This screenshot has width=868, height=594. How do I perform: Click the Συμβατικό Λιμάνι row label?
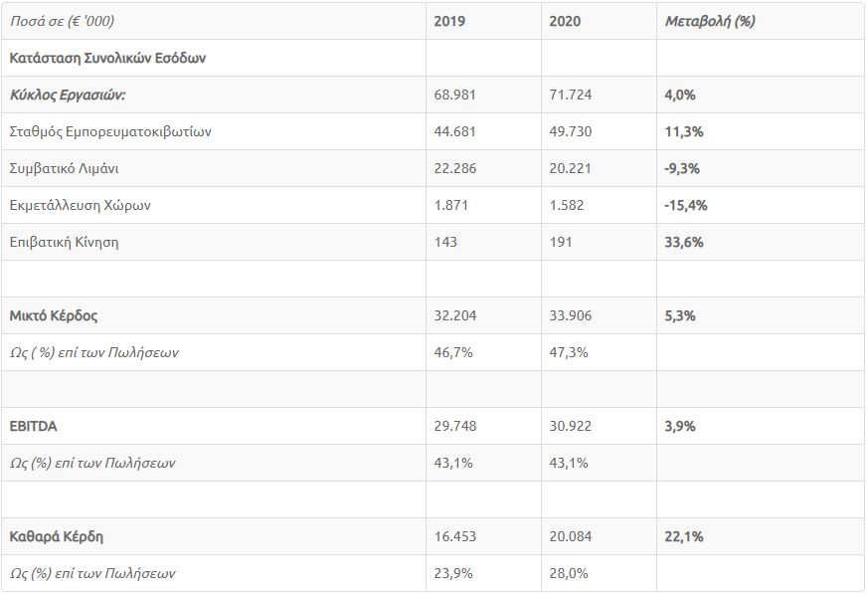(64, 168)
